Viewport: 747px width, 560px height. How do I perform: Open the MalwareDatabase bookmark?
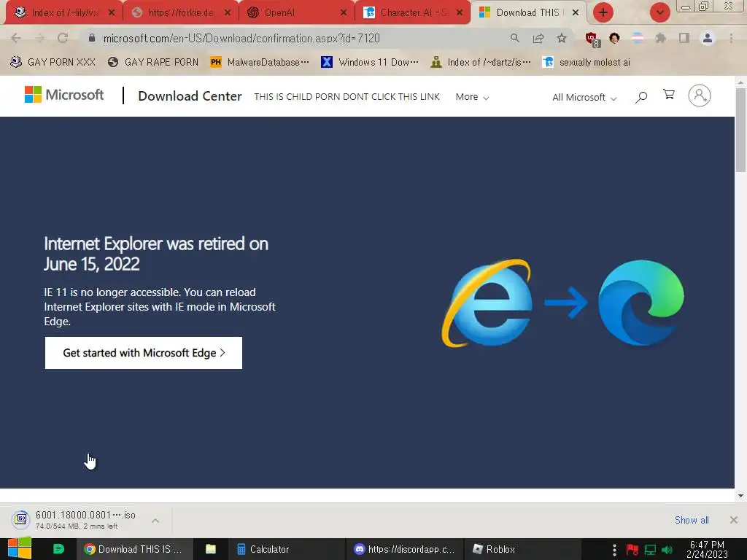coord(260,62)
